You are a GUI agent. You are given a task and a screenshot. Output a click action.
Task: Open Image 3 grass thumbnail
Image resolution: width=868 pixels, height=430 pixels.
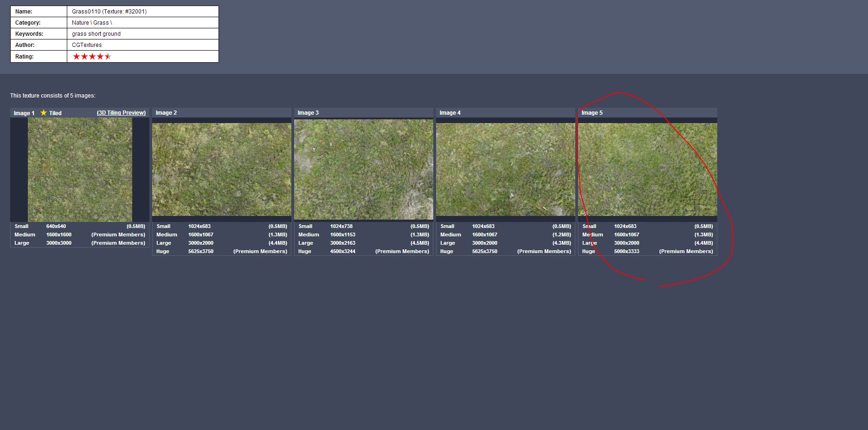click(364, 169)
